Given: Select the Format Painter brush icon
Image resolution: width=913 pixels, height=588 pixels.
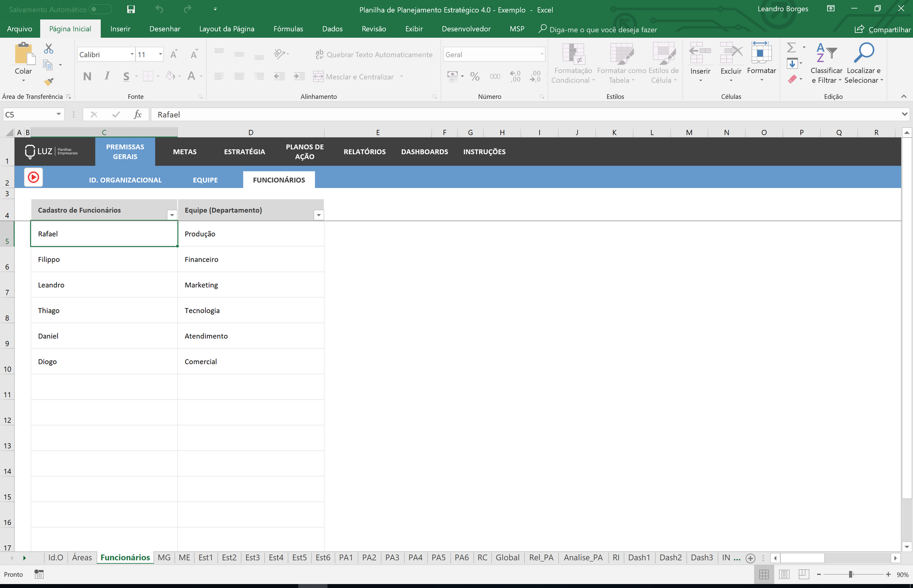Looking at the screenshot, I should point(49,82).
